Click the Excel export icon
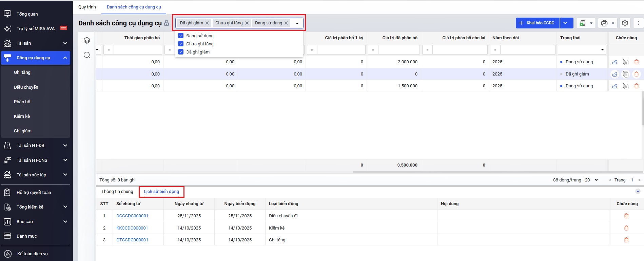 click(583, 23)
